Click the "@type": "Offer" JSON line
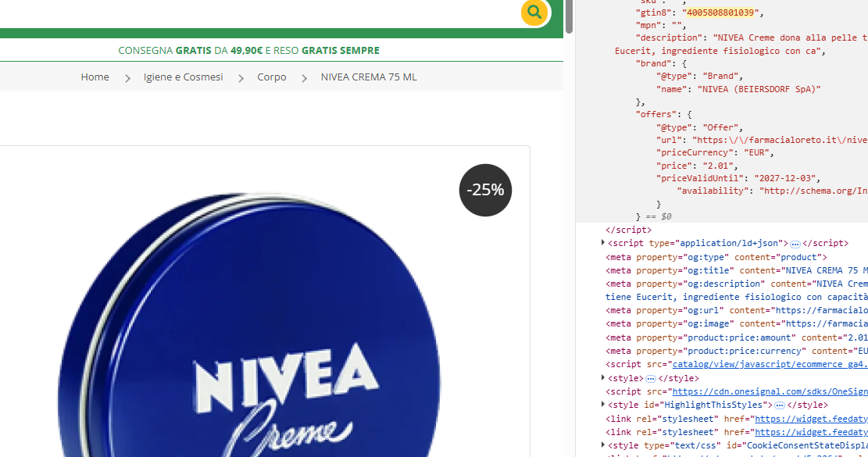This screenshot has width=868, height=457. [x=700, y=127]
